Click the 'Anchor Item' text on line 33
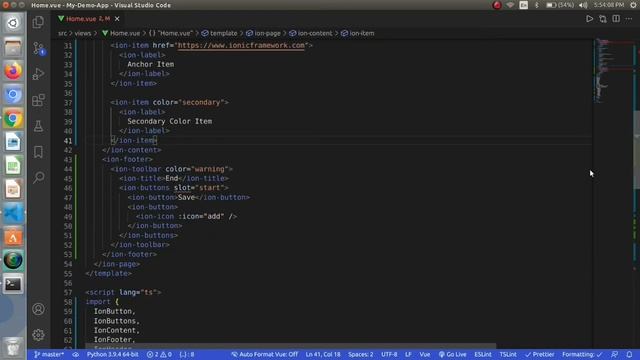 pyautogui.click(x=151, y=64)
